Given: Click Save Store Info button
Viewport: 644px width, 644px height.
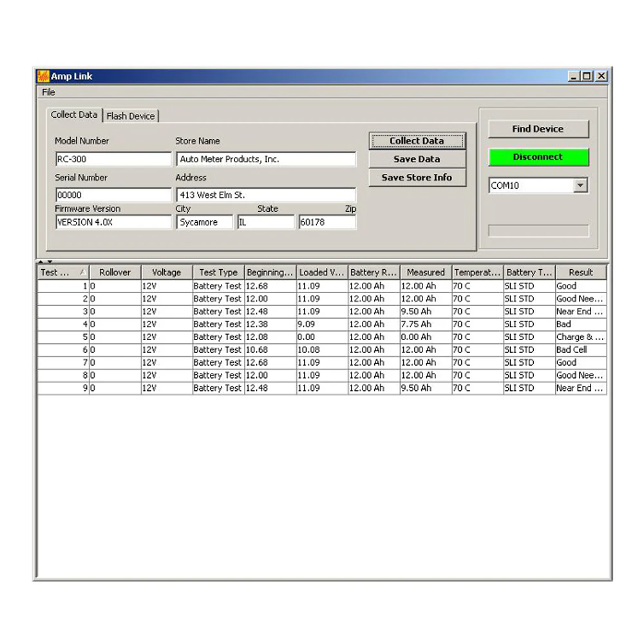Looking at the screenshot, I should click(417, 178).
